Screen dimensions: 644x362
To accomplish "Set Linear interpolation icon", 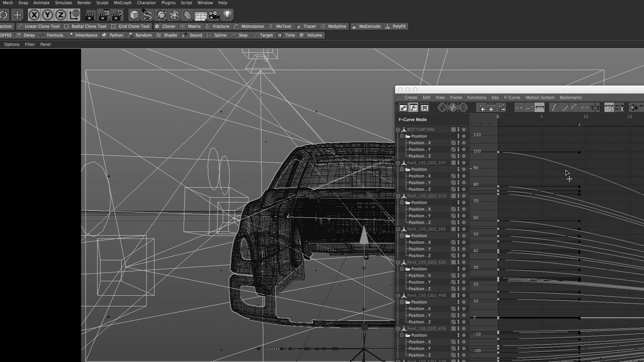I will pos(519,108).
